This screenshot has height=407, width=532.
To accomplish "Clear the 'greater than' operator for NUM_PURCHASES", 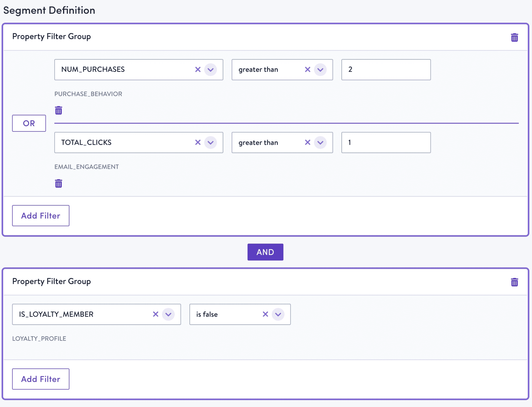I will pyautogui.click(x=308, y=69).
